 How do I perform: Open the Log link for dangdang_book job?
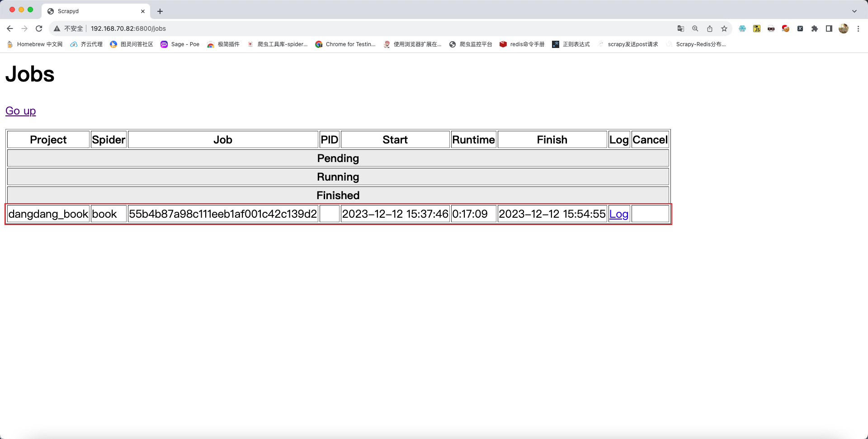click(x=618, y=214)
